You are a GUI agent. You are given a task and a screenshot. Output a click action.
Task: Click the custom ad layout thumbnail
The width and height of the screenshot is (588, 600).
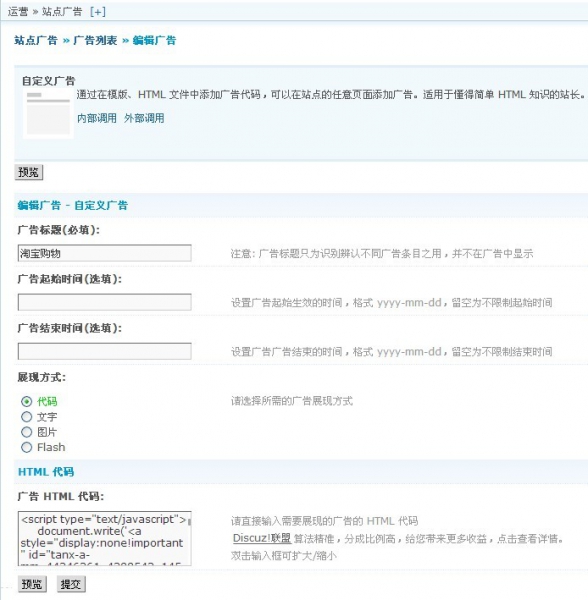coord(48,113)
